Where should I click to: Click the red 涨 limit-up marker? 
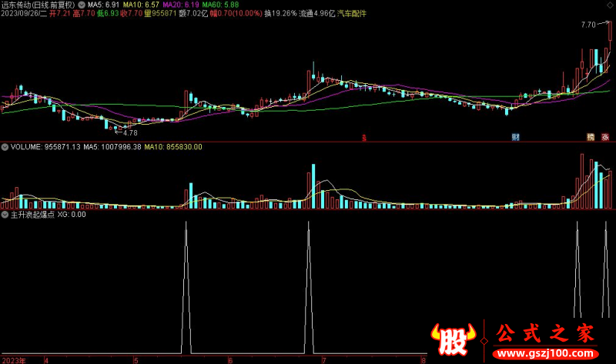coord(605,137)
